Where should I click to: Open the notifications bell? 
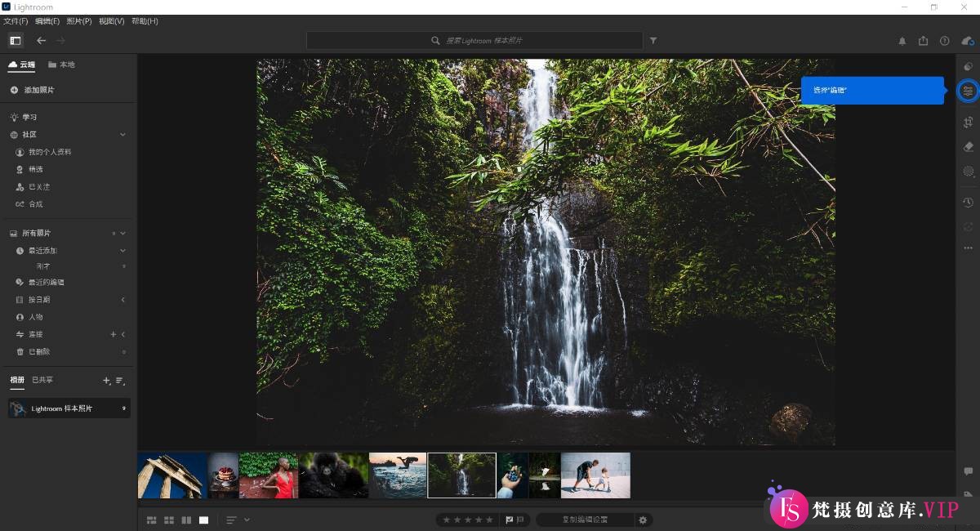[x=902, y=40]
